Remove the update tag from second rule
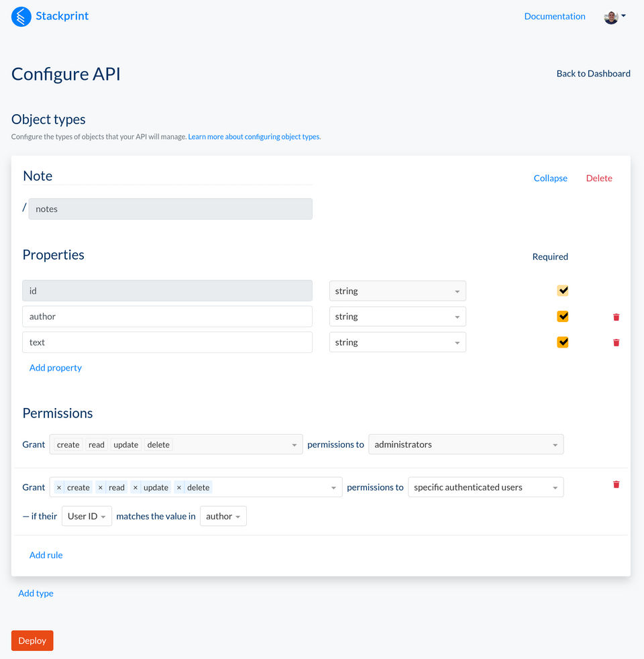 136,487
